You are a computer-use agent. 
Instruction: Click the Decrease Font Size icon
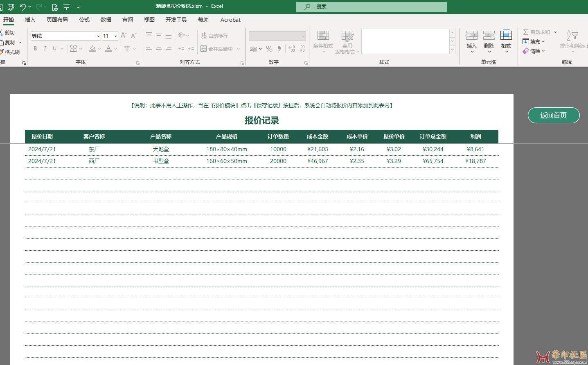click(x=134, y=36)
